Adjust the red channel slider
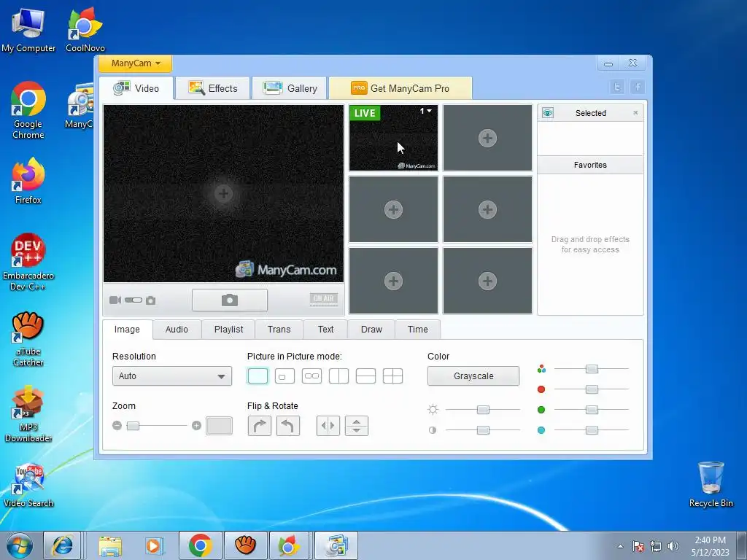Viewport: 747px width, 560px height. tap(592, 389)
